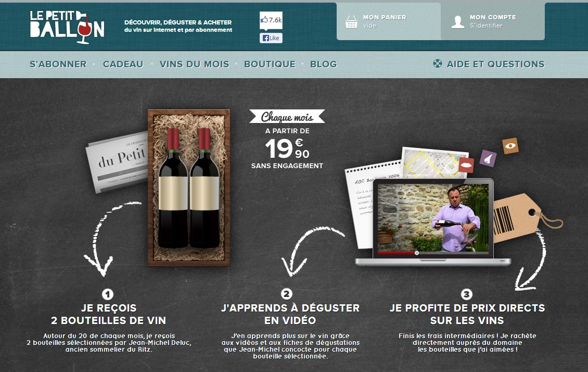Click the user account silhouette icon
Image resolution: width=588 pixels, height=372 pixels.
457,22
